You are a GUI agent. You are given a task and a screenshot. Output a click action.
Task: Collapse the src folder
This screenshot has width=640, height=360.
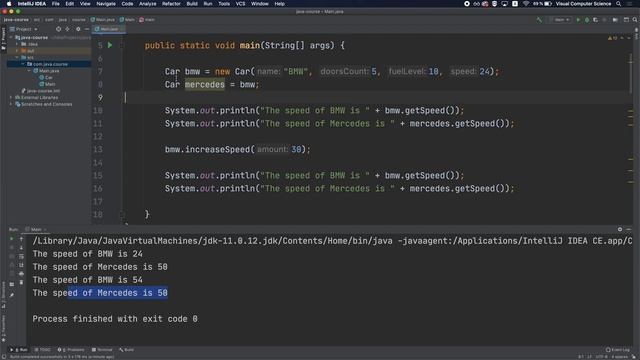pos(17,58)
